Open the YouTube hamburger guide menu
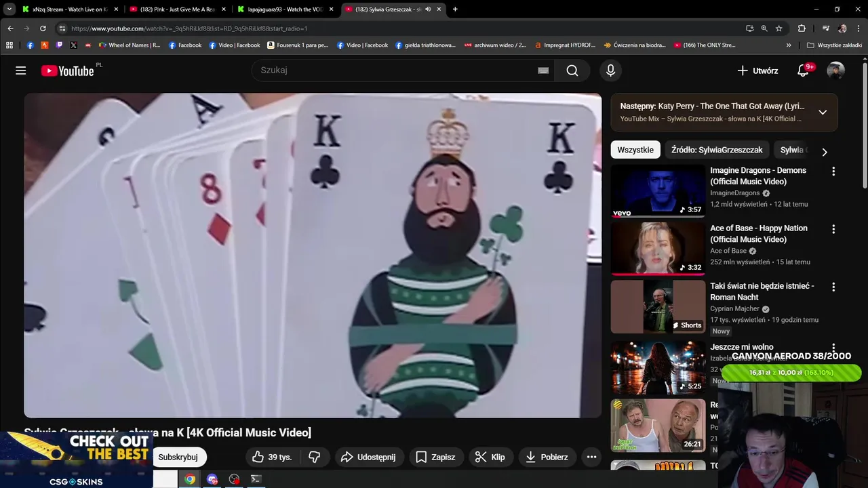Image resolution: width=868 pixels, height=488 pixels. (21, 70)
